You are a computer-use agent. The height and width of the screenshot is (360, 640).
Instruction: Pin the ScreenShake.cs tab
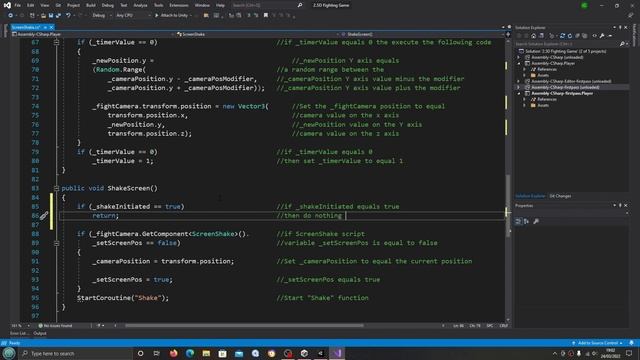click(45, 27)
